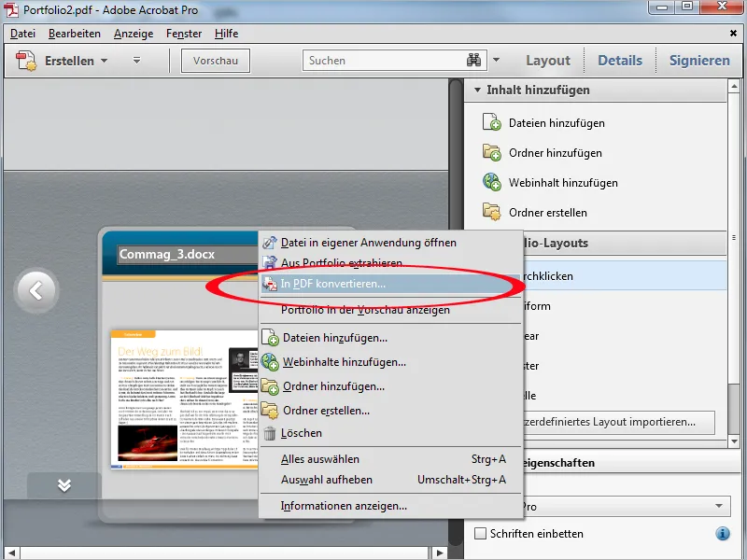Click the Commag_3.docx document thumbnail
The image size is (747, 560).
(x=184, y=399)
